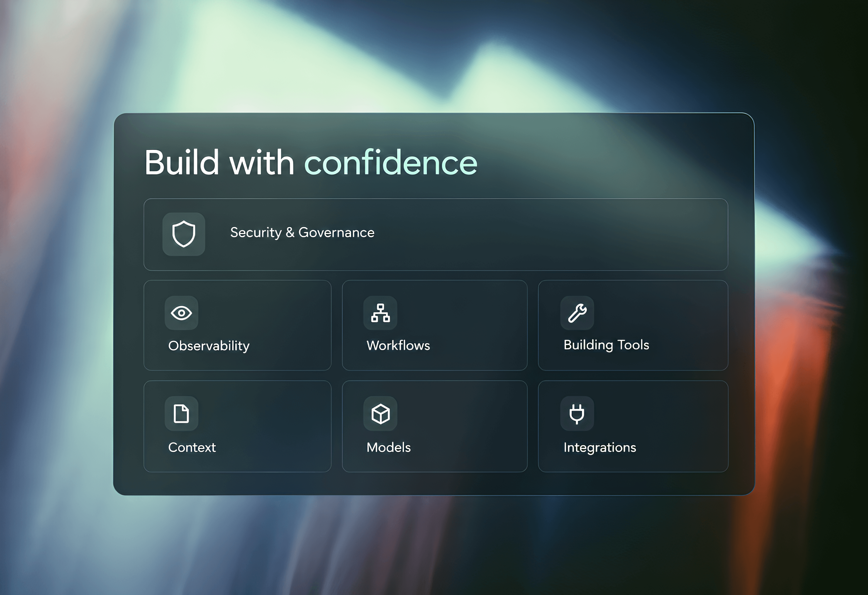Click the wrench icon for Building Tools
Viewport: 868px width, 595px height.
point(577,313)
